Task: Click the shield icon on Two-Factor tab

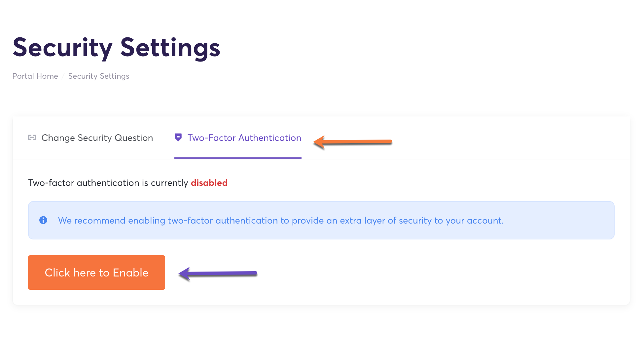Action: 178,138
